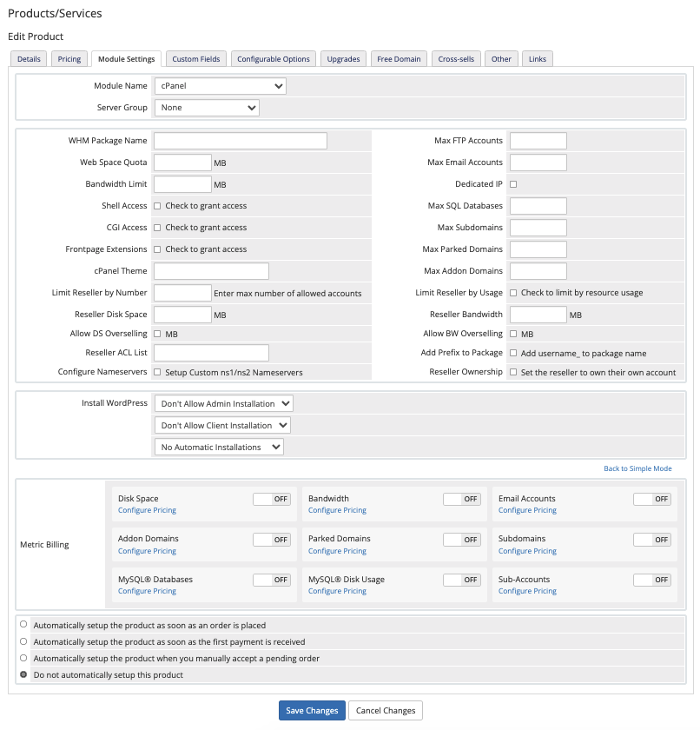Go to Configurable Options tab
The width and height of the screenshot is (700, 730).
point(273,59)
